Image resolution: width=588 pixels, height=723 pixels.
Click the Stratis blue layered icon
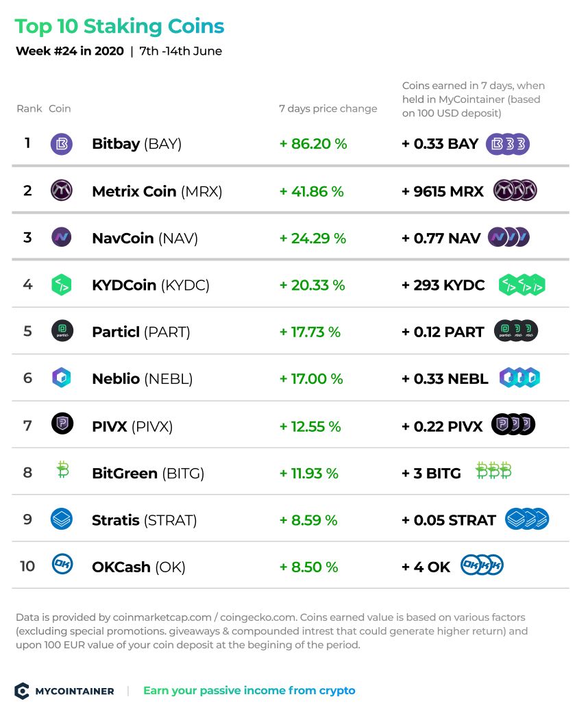pos(62,519)
